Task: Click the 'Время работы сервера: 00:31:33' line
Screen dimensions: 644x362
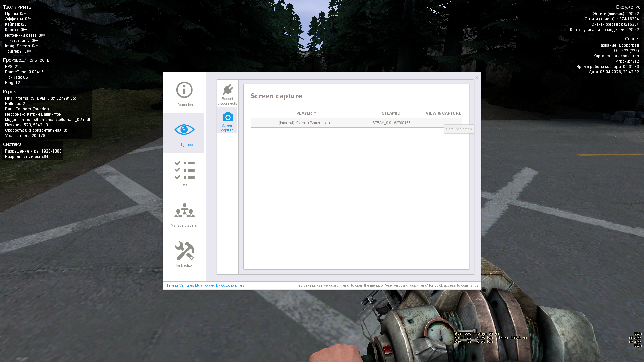Action: click(607, 67)
